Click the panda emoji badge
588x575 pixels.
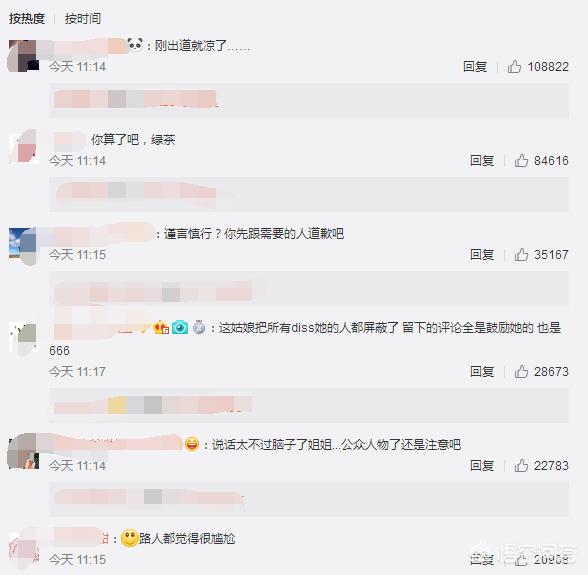(x=135, y=45)
